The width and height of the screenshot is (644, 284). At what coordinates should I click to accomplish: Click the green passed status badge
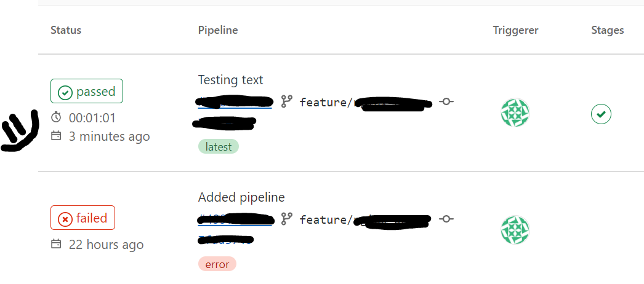coord(87,91)
